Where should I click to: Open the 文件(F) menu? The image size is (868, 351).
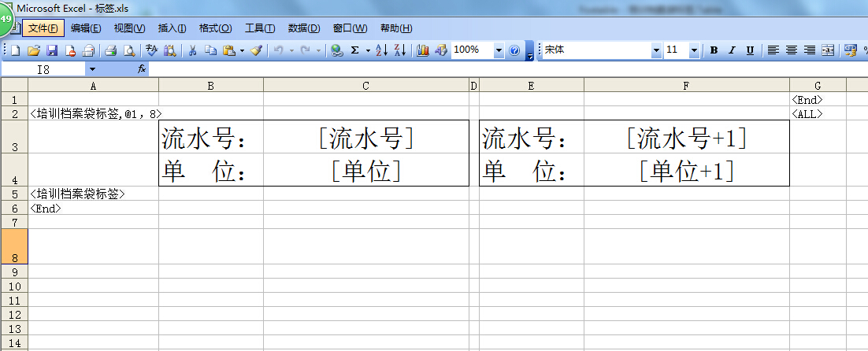pyautogui.click(x=43, y=28)
